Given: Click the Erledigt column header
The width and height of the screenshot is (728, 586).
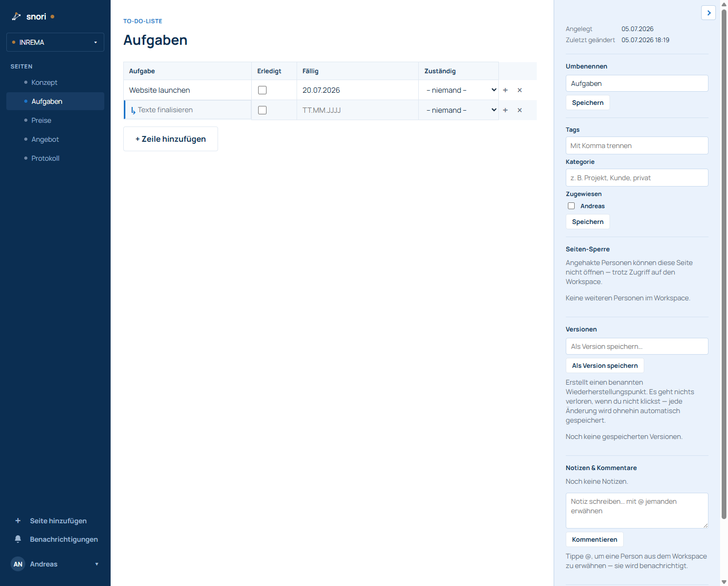Looking at the screenshot, I should coord(274,71).
